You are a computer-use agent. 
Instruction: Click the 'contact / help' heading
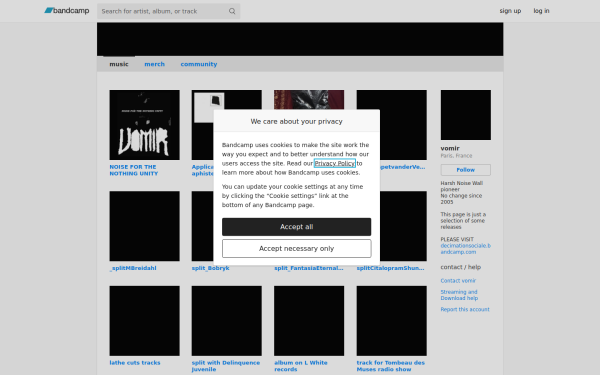pos(461,267)
